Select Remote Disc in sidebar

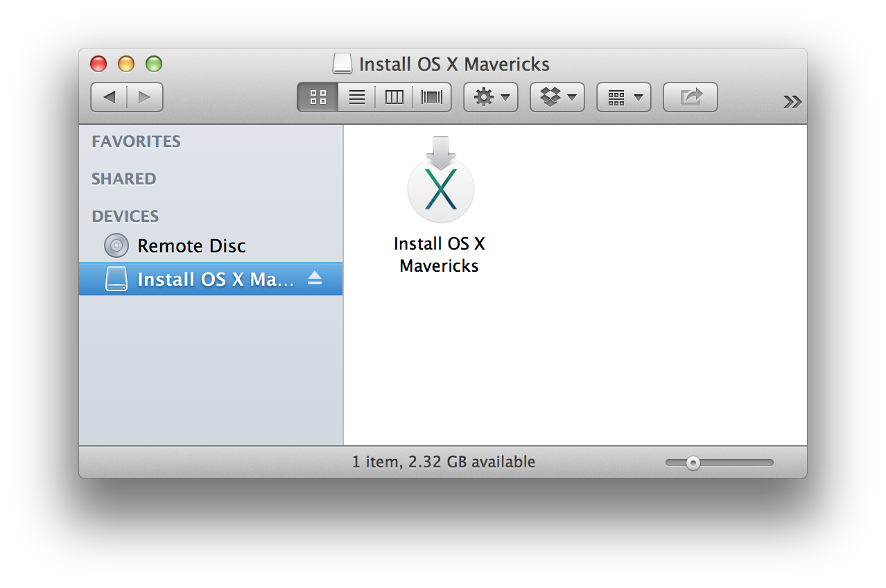(x=191, y=245)
